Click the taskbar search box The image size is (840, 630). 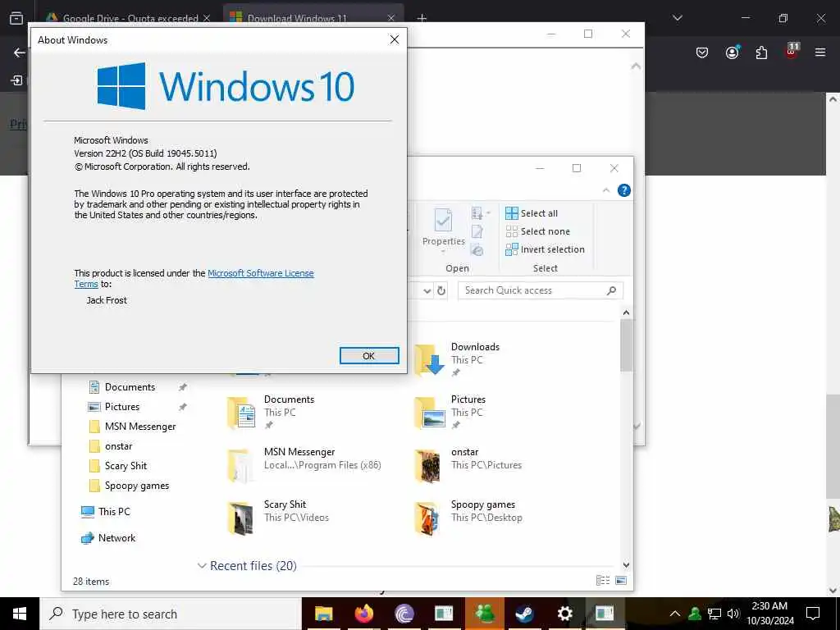click(171, 614)
